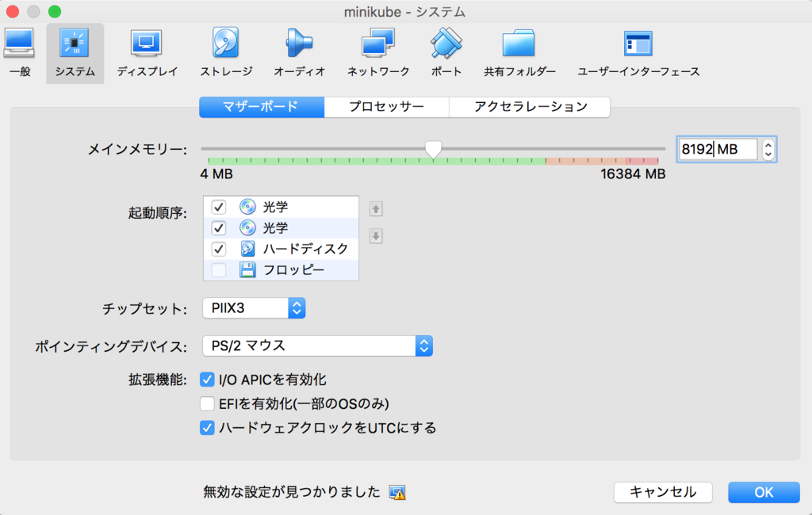The height and width of the screenshot is (515, 812).
Task: Enable the フロッピー boot checkbox
Action: pos(219,269)
